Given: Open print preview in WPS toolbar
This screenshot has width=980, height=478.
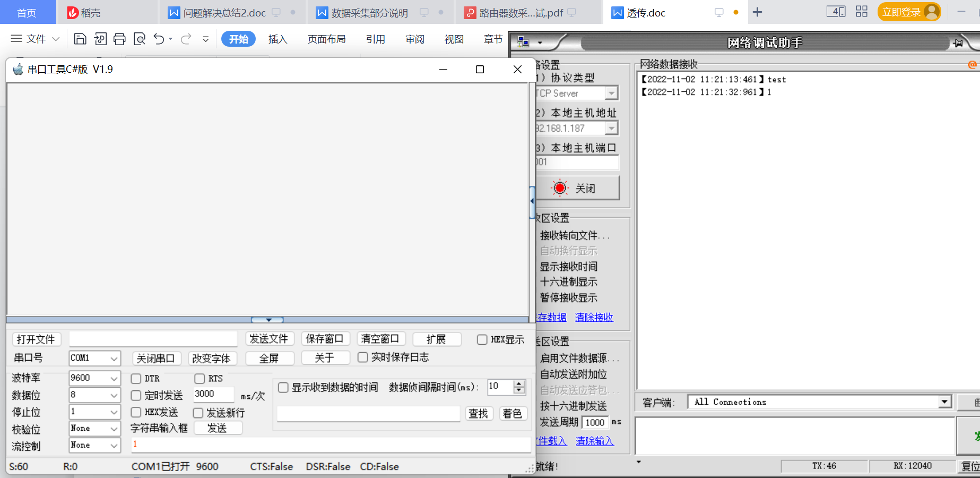Looking at the screenshot, I should pyautogui.click(x=140, y=39).
